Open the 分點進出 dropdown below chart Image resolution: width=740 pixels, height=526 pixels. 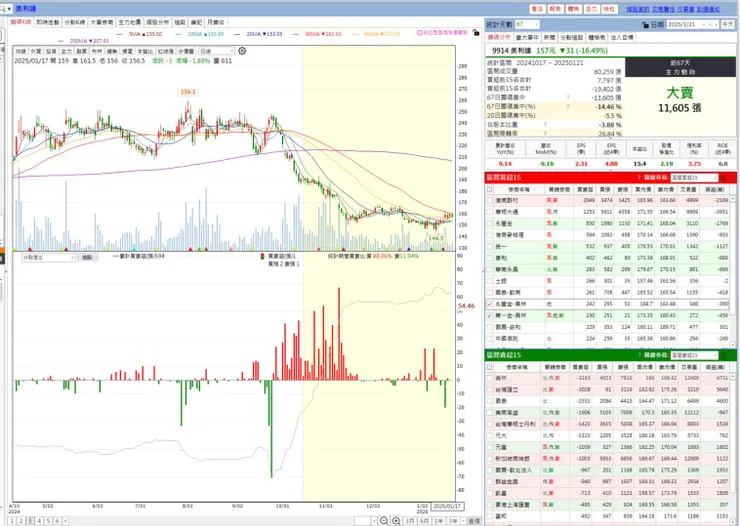point(49,258)
